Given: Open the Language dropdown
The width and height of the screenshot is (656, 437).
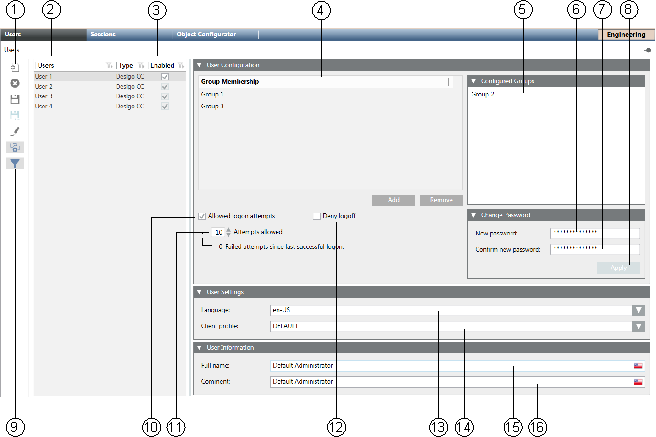Looking at the screenshot, I should pos(637,310).
